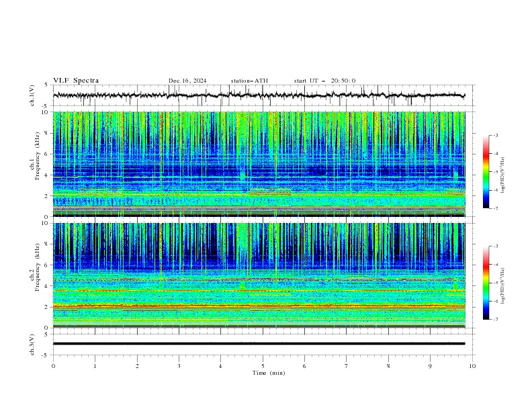
Task: Click the time axis tick label "1"
Action: coord(95,366)
